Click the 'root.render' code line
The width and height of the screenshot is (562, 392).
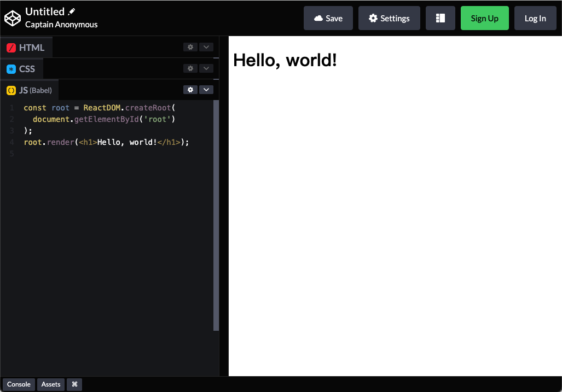coord(106,142)
